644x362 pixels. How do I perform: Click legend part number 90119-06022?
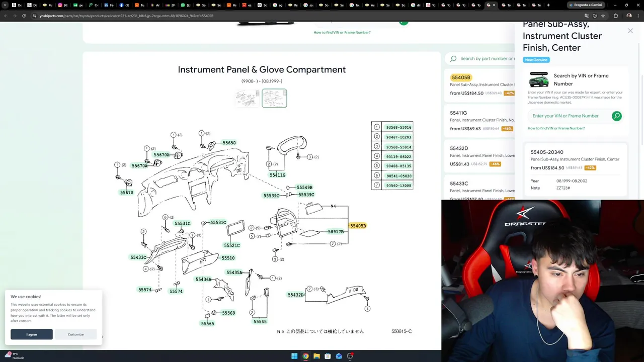pyautogui.click(x=398, y=156)
